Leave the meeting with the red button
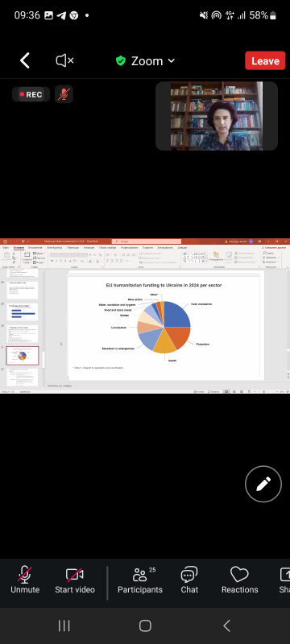This screenshot has width=290, height=644. click(x=265, y=61)
